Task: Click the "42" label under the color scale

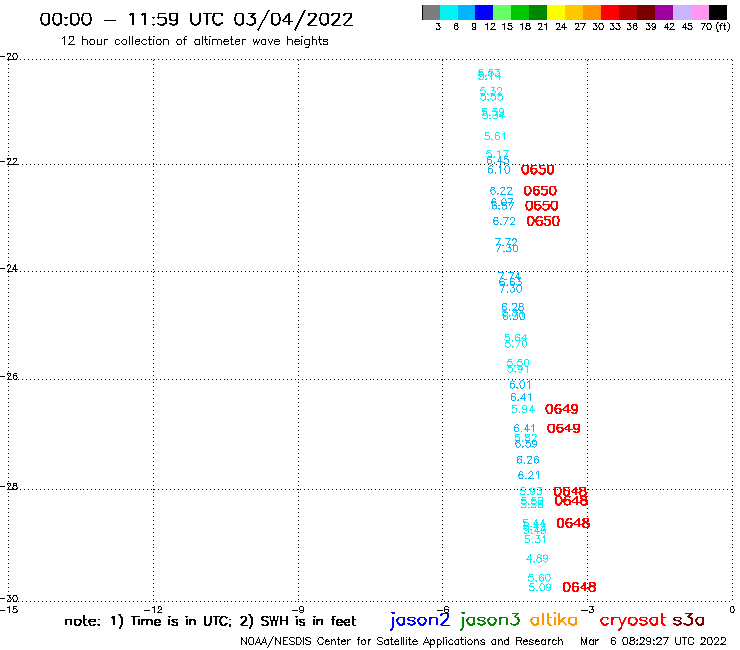Action: click(669, 27)
